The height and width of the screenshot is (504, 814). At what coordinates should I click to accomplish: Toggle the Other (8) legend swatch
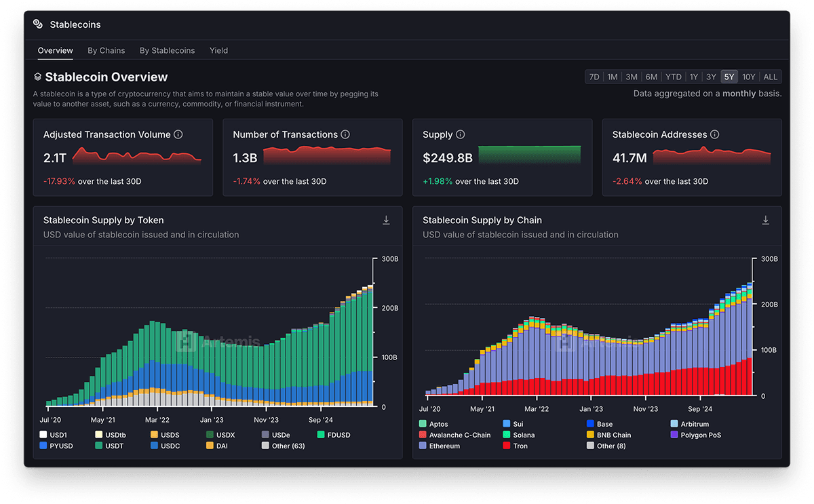(x=590, y=446)
